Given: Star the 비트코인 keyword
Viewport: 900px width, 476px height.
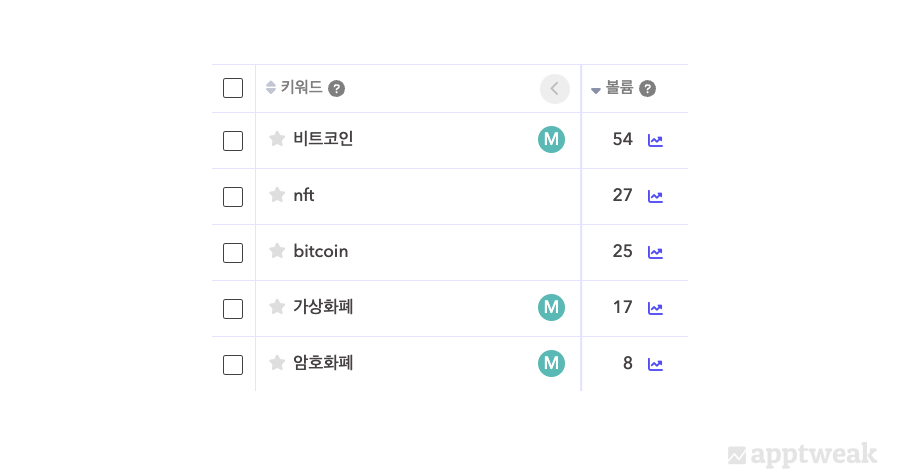Looking at the screenshot, I should (x=277, y=139).
